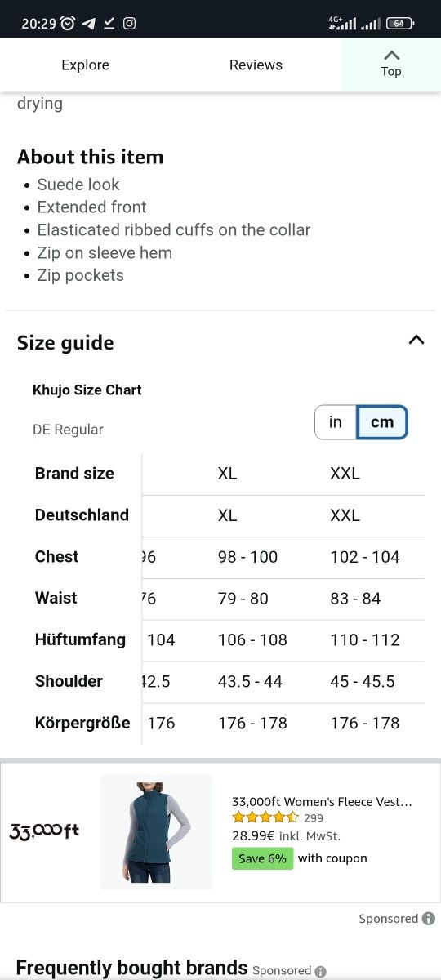Switch to the Reviews tab
The image size is (441, 980).
pyautogui.click(x=256, y=65)
